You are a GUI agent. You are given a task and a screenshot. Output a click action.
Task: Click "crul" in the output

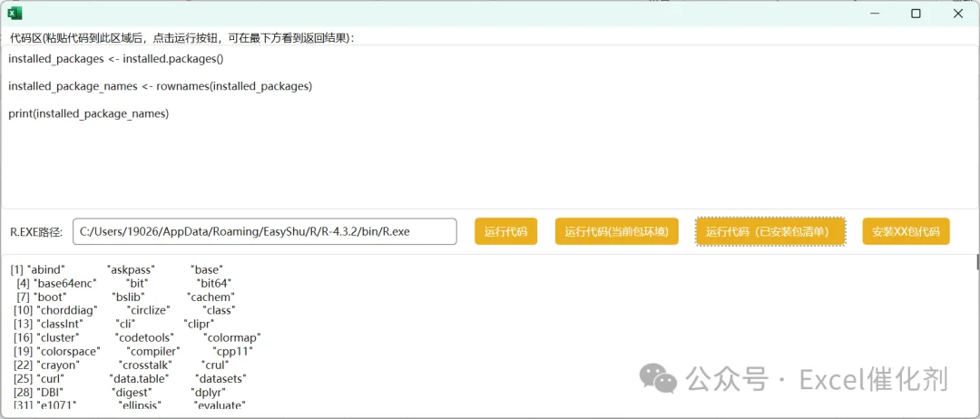click(x=215, y=365)
